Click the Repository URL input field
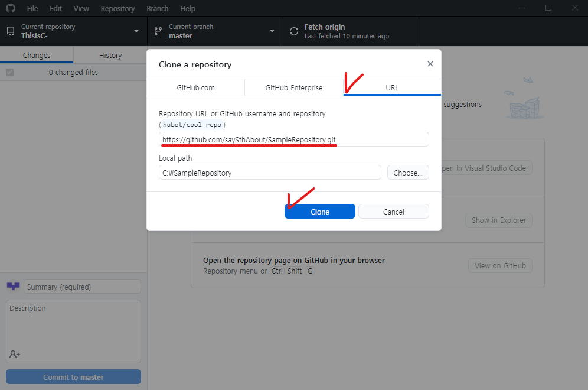The height and width of the screenshot is (390, 588). 293,139
